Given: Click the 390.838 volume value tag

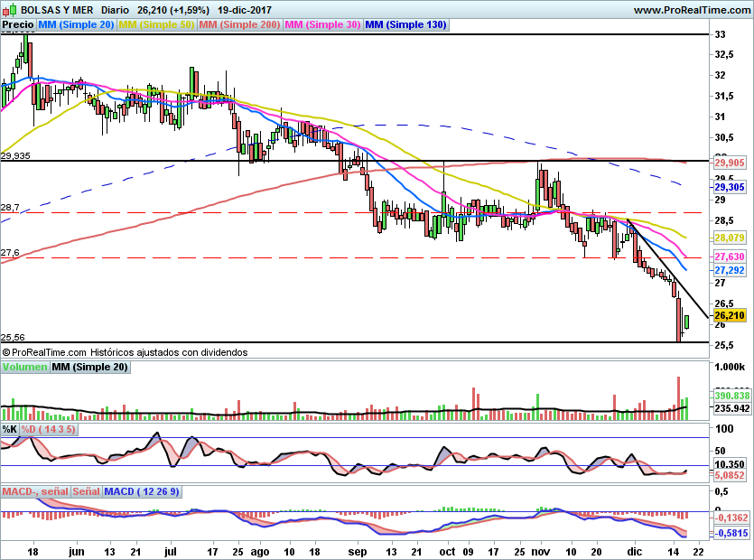Looking at the screenshot, I should coord(732,396).
